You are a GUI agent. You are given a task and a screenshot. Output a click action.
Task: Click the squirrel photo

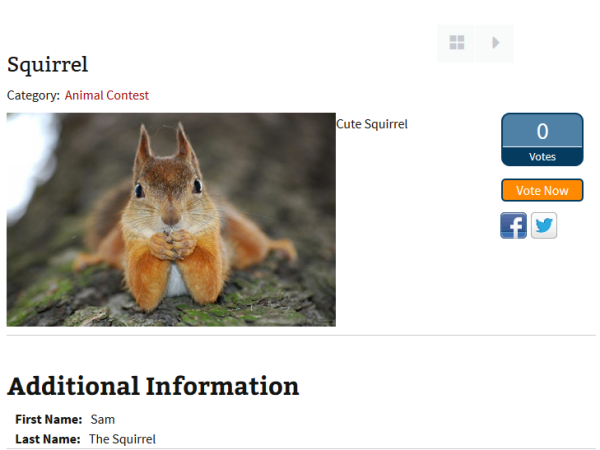tap(171, 220)
